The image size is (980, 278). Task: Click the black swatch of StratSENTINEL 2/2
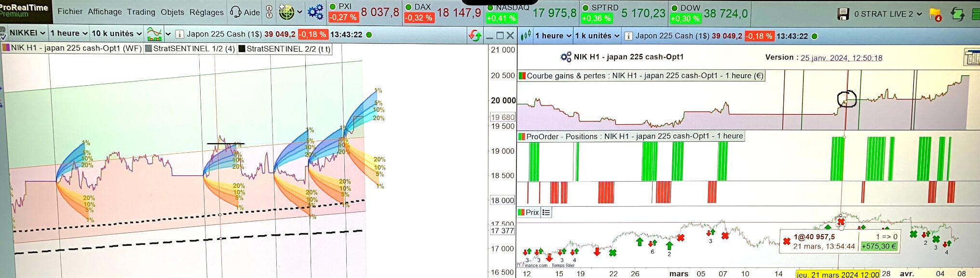(242, 49)
